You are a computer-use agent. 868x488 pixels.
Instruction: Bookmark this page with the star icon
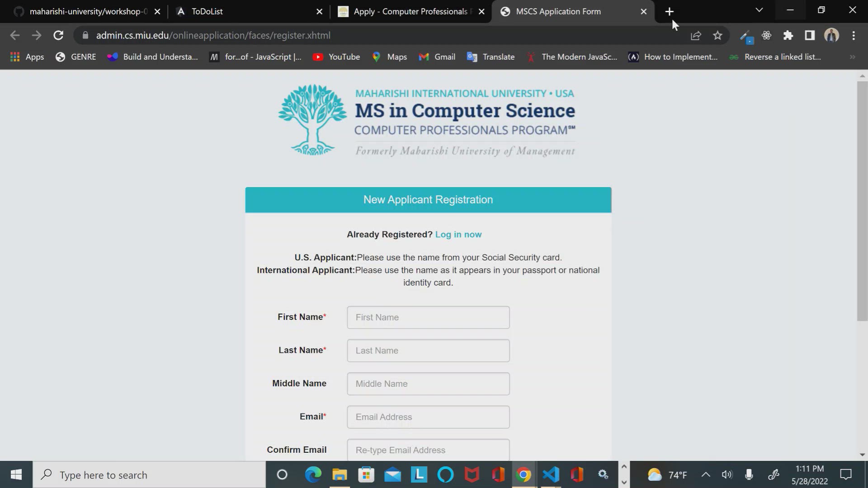point(717,35)
